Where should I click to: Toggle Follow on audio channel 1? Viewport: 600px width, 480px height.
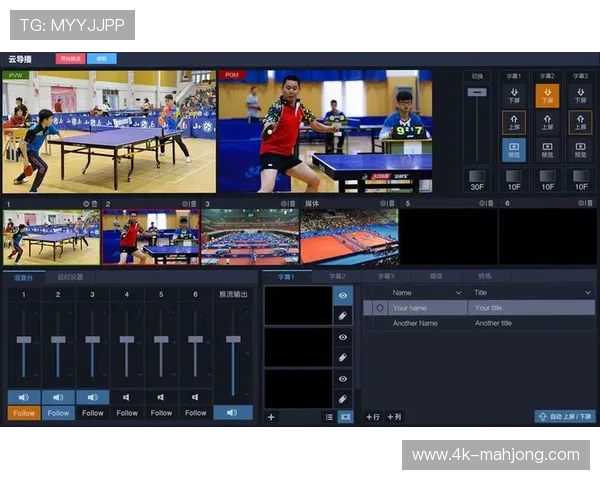pos(24,413)
